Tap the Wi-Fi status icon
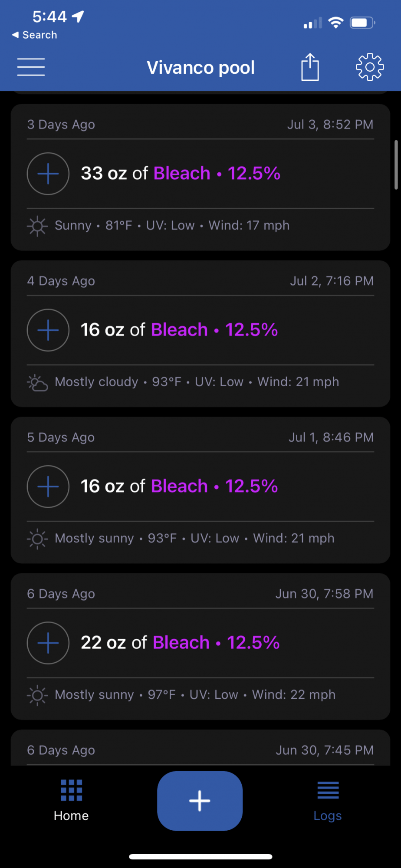Viewport: 401px width, 868px height. [336, 22]
